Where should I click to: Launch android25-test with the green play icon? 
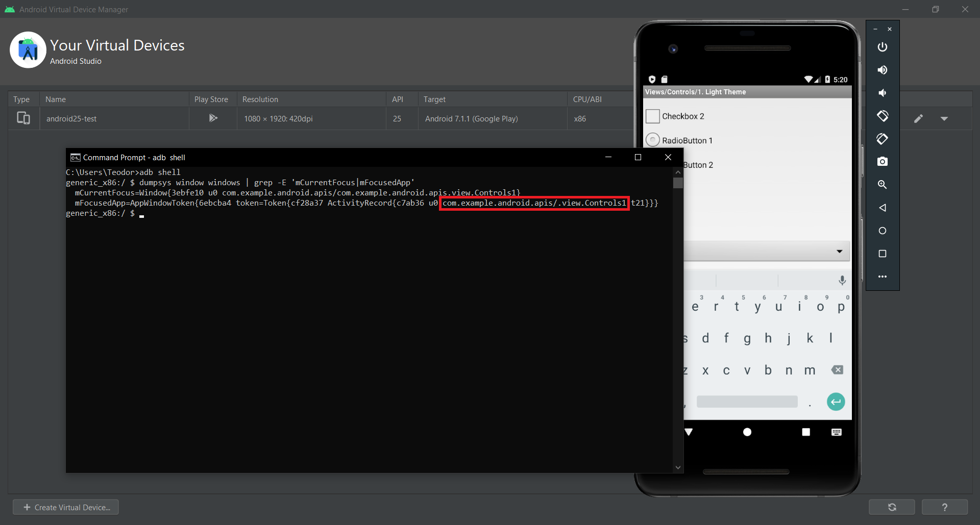coord(213,118)
